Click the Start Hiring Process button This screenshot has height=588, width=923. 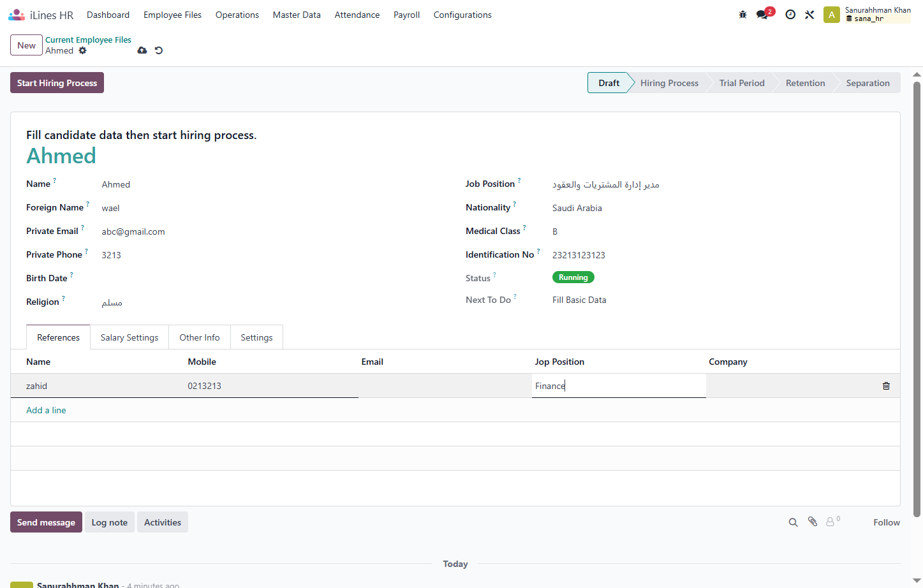57,83
